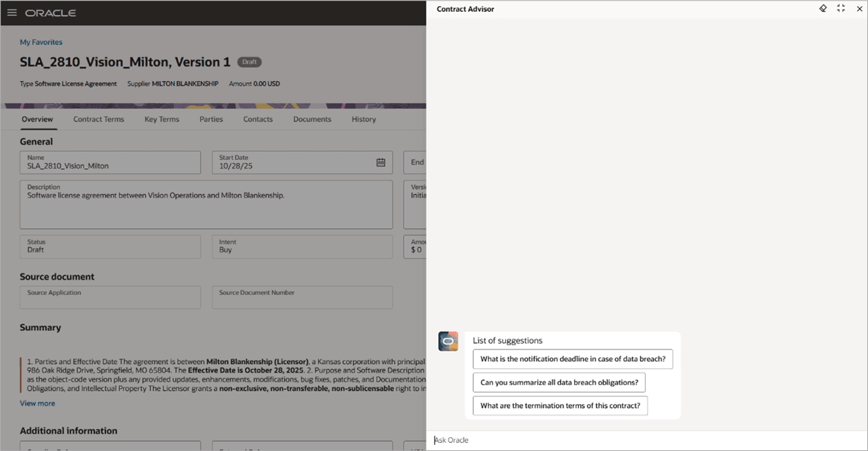Open the Start Date calendar picker
The height and width of the screenshot is (451, 868).
click(x=382, y=162)
